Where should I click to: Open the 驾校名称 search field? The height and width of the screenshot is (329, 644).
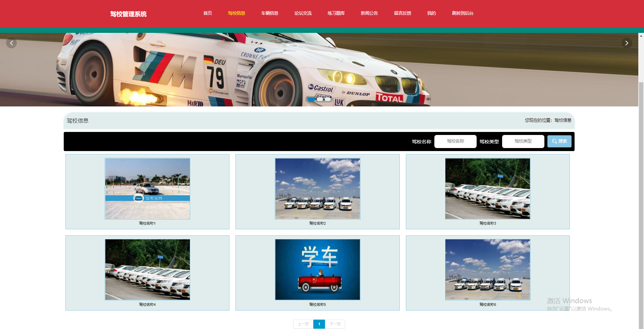coord(455,141)
